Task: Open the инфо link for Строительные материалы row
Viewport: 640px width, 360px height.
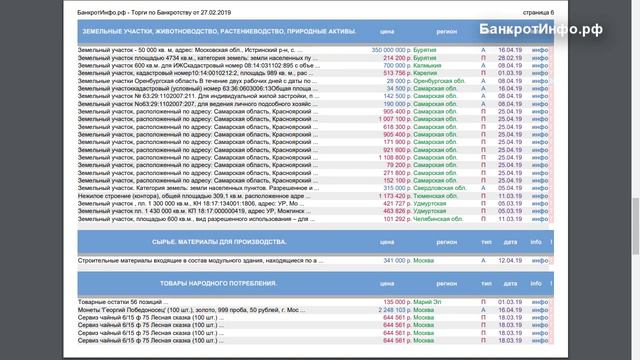Action: [x=540, y=260]
